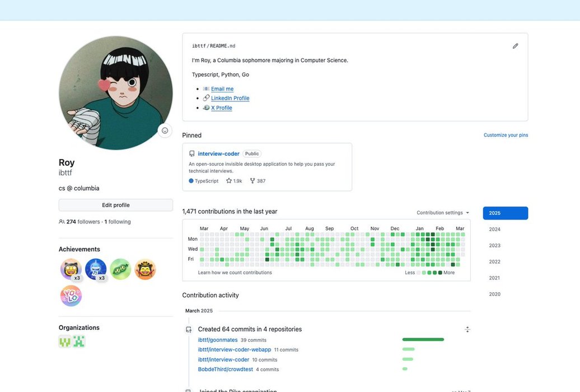580x392 pixels.
Task: Click Created 64 commits in 4 repositories
Action: pyautogui.click(x=250, y=329)
